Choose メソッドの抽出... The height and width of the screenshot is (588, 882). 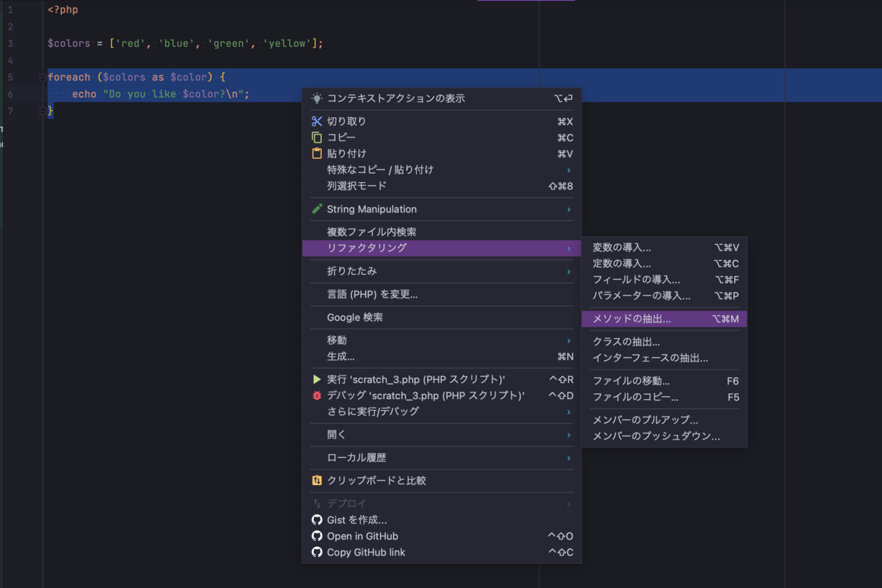[x=664, y=319]
